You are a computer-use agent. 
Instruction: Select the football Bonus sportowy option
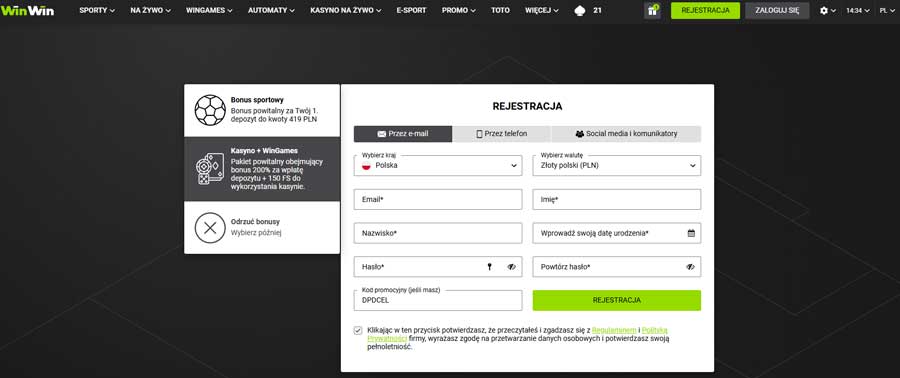(262, 110)
